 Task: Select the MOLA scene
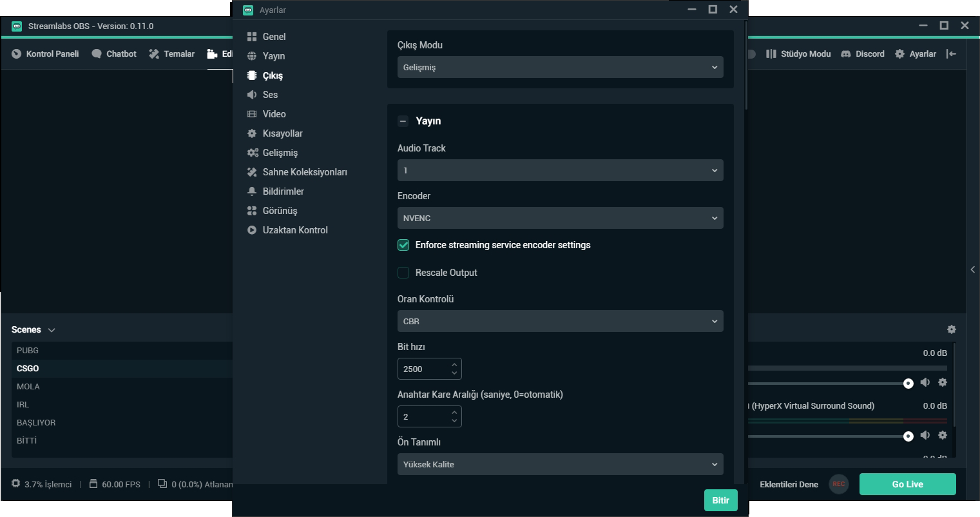pyautogui.click(x=122, y=387)
